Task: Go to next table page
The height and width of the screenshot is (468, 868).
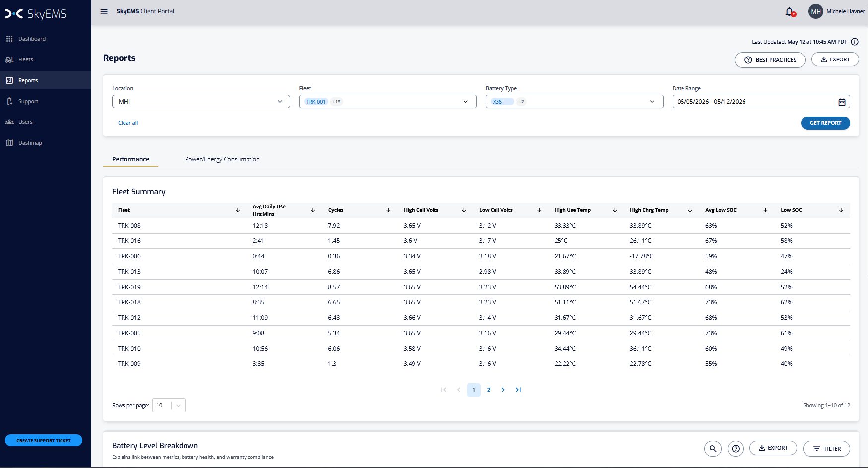Action: [503, 390]
